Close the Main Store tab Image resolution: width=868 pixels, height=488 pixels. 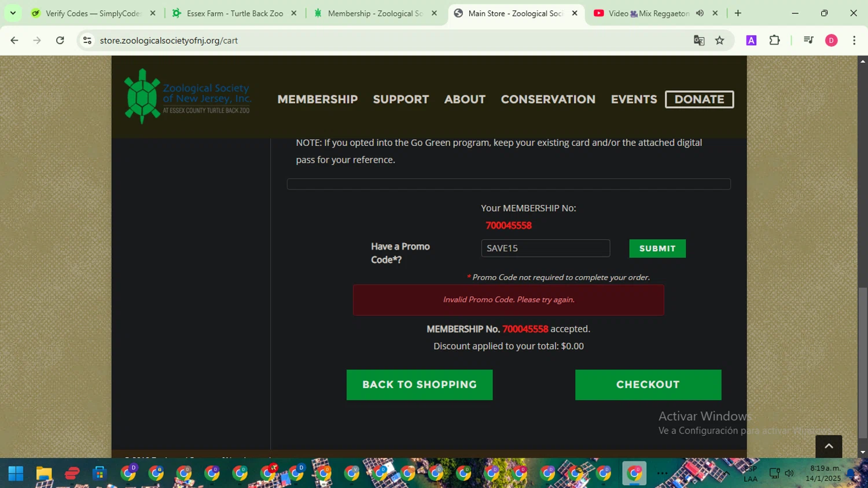click(x=575, y=13)
